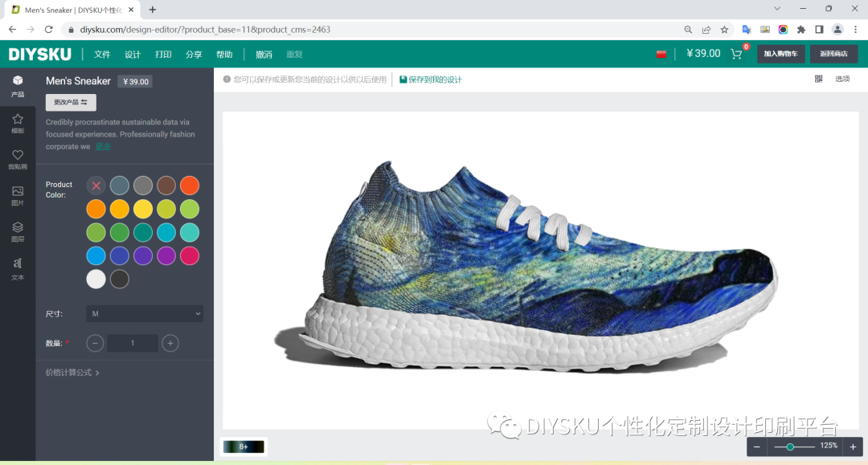Select the indigo blue product color swatch
The height and width of the screenshot is (465, 868).
click(119, 256)
